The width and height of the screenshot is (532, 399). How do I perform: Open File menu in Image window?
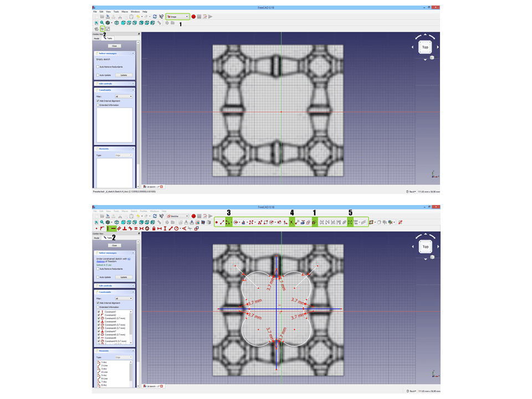click(95, 12)
